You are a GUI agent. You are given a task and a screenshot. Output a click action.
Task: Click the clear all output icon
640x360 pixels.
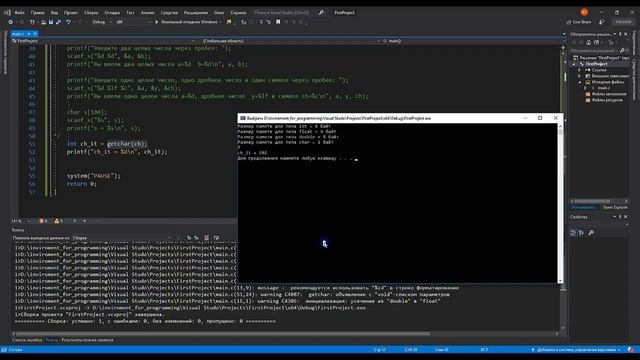coord(207,238)
